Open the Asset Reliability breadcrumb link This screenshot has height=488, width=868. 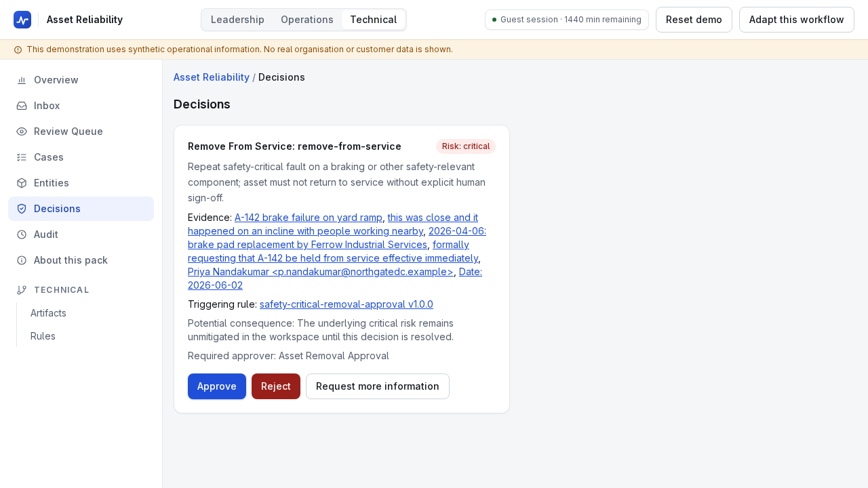[212, 77]
